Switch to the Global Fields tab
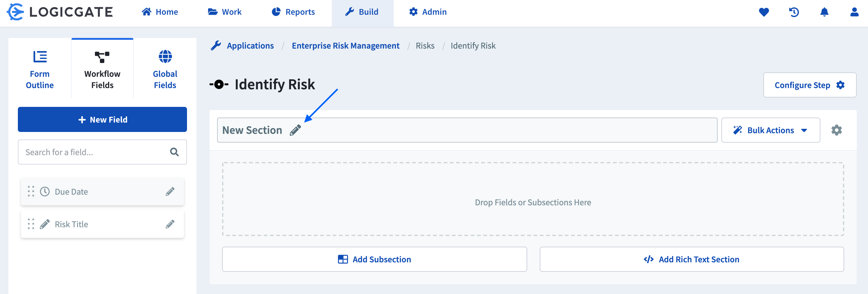868x294 pixels. 165,69
